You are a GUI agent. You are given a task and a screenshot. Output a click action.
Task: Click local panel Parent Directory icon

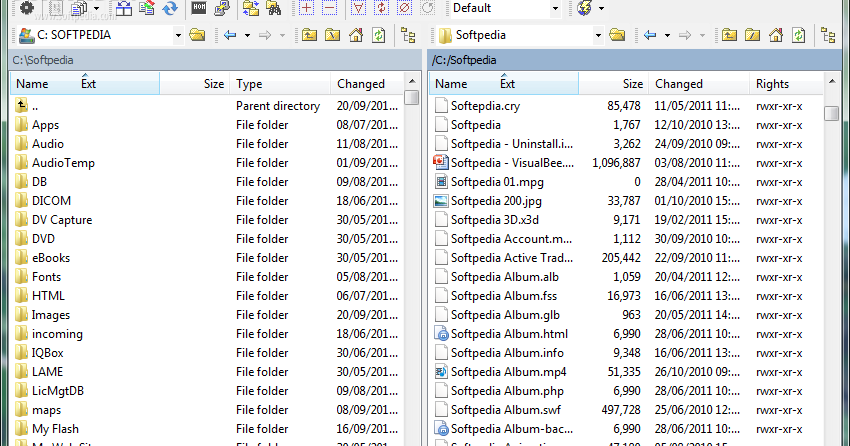[310, 35]
